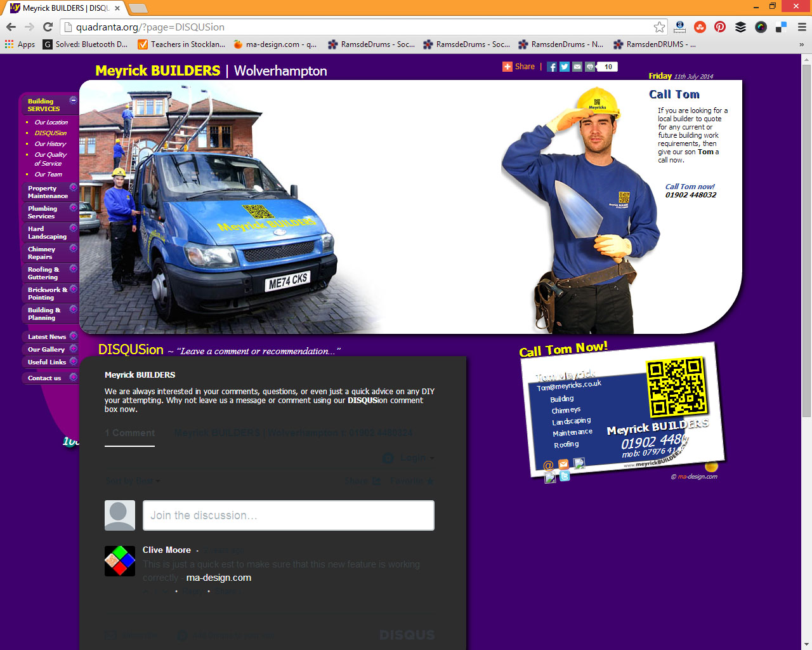Click the ma-design.com link in comment
This screenshot has width=812, height=650.
click(x=219, y=578)
